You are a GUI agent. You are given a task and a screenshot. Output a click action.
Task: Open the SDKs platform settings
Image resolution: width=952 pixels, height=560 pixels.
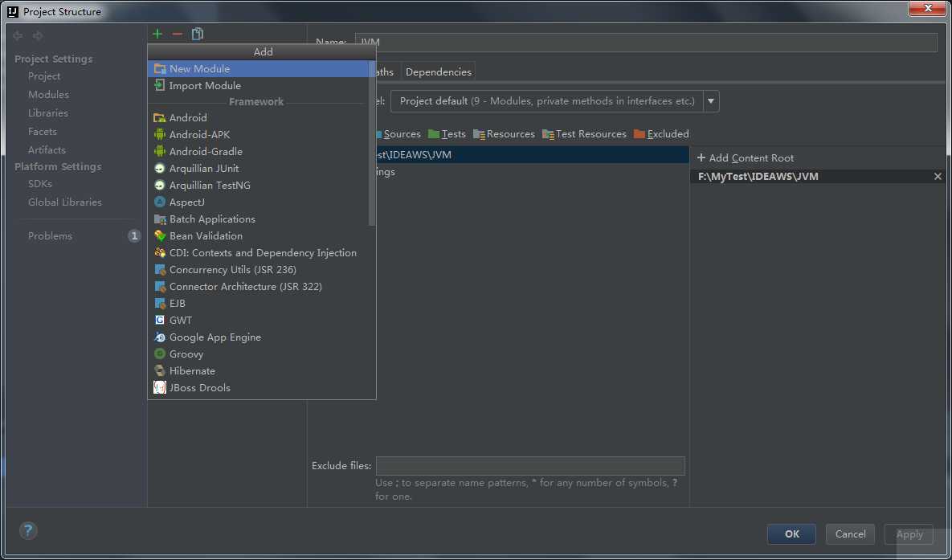point(40,183)
